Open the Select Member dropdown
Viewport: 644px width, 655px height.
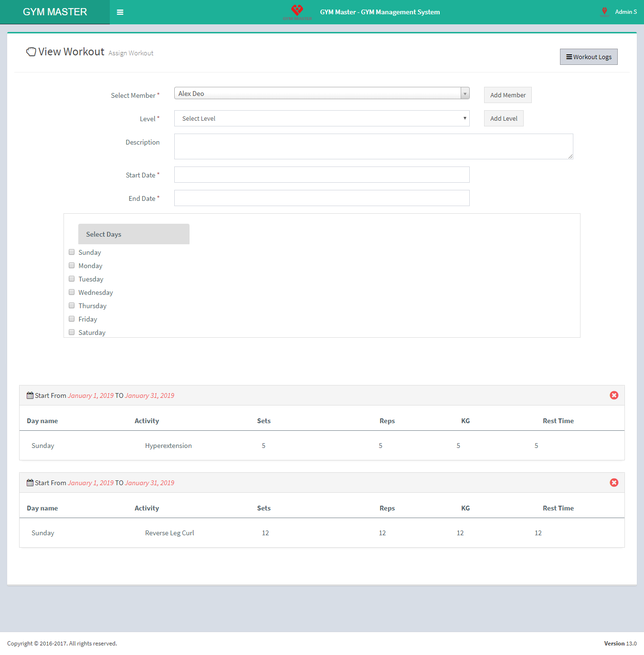321,94
